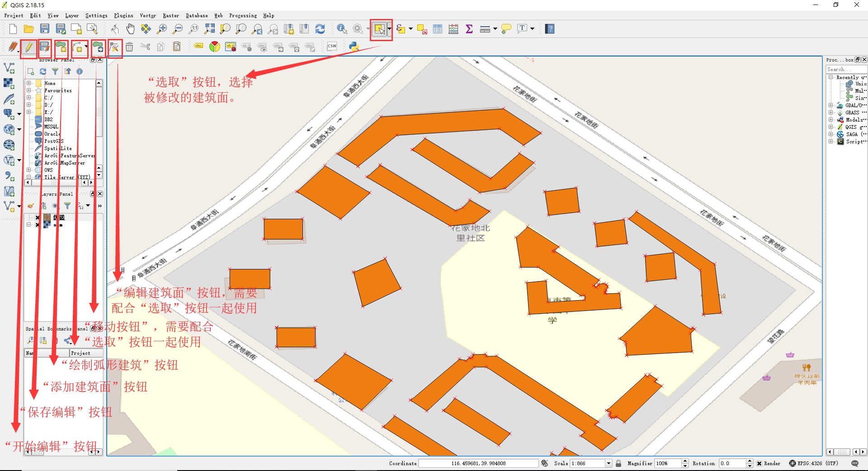Click the Zoom In magnifier tool
This screenshot has width=868, height=471.
pyautogui.click(x=162, y=28)
